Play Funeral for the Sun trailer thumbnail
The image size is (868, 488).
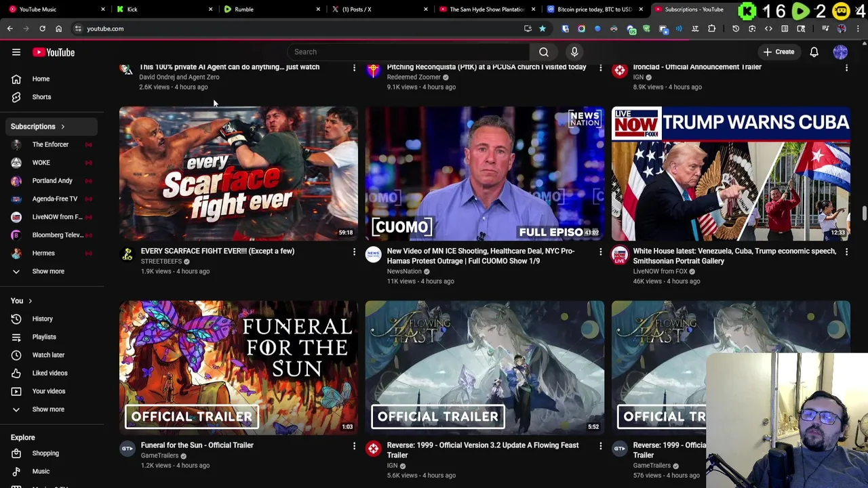(238, 367)
